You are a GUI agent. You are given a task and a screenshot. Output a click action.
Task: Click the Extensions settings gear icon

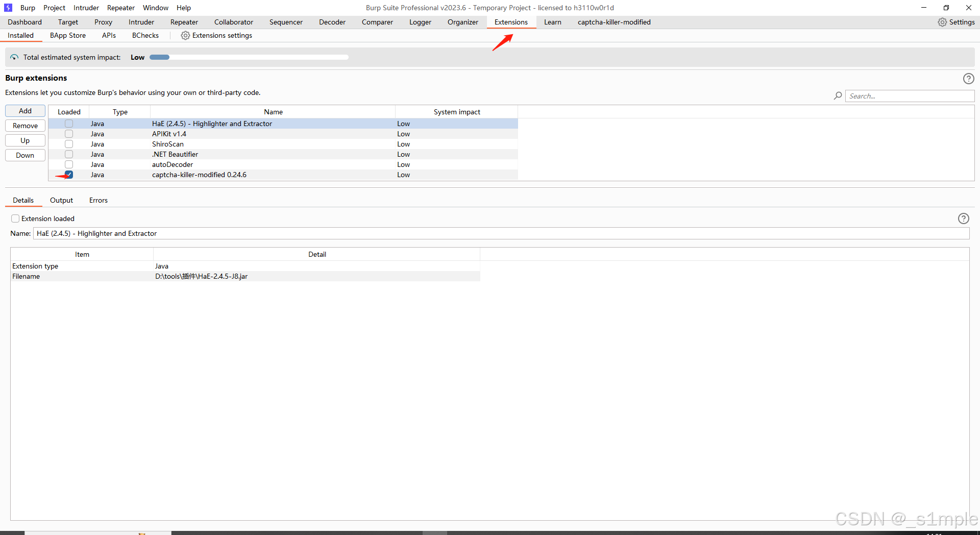click(185, 35)
